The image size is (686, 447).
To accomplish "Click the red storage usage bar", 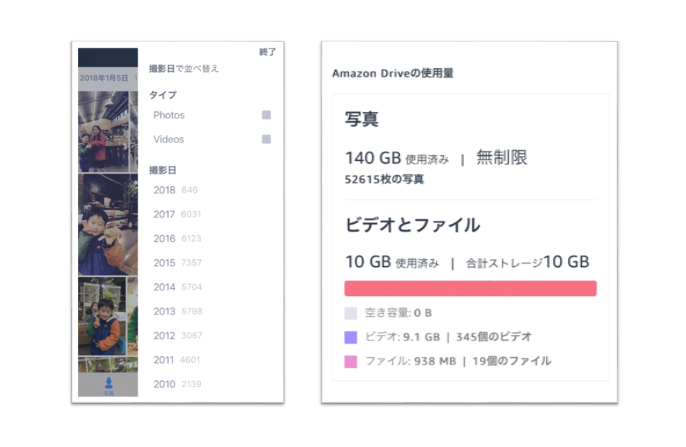I will coord(470,289).
